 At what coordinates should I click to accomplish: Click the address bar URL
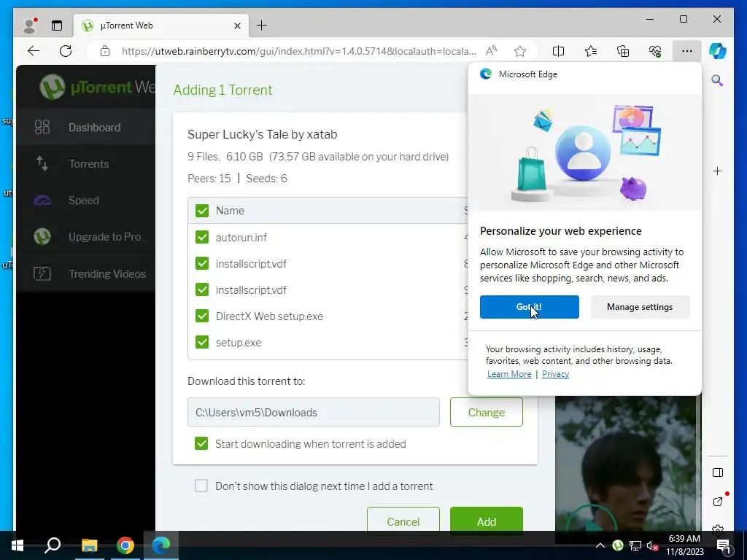298,51
